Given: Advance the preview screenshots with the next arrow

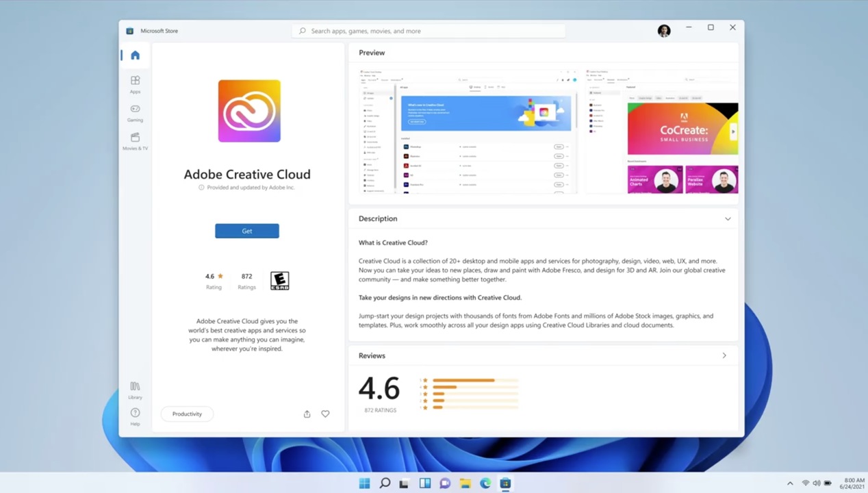Looking at the screenshot, I should 733,131.
